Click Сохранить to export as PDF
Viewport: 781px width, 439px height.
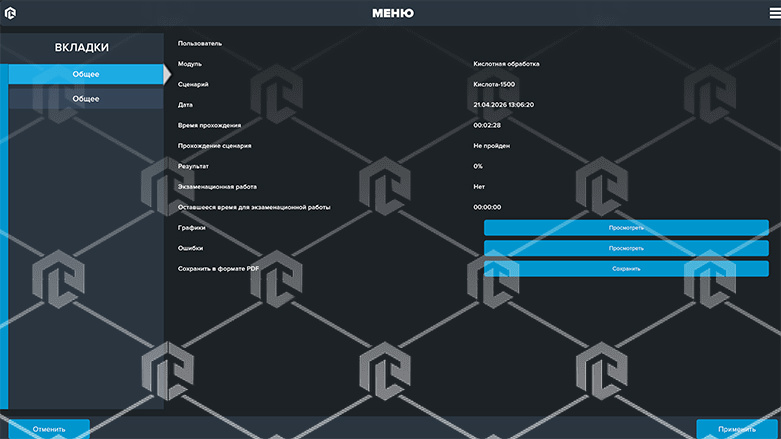626,269
